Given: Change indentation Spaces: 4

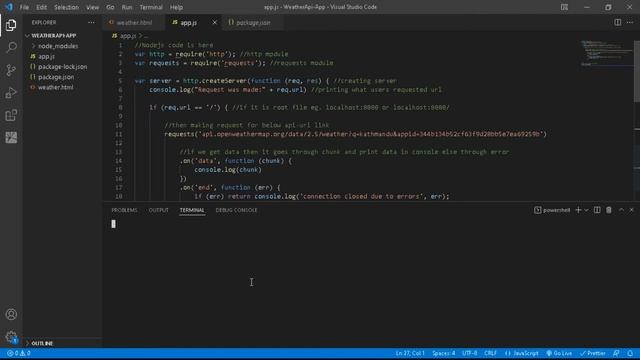Looking at the screenshot, I should 444,353.
